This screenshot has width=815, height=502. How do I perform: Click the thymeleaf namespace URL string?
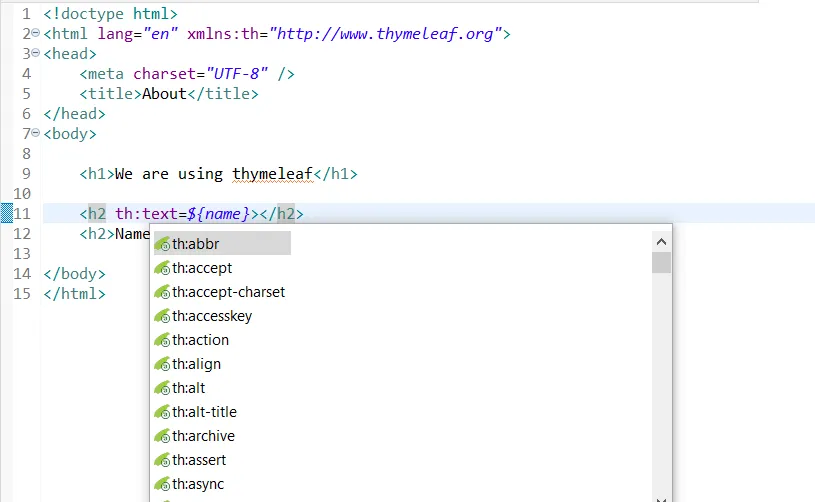(385, 34)
